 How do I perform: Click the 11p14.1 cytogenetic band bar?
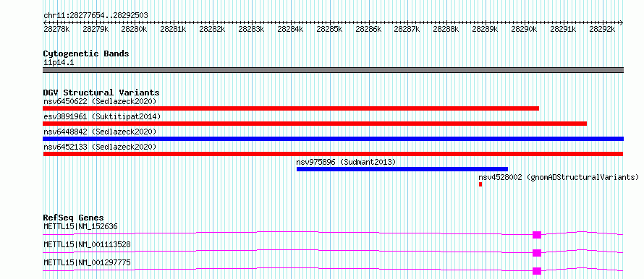333,70
